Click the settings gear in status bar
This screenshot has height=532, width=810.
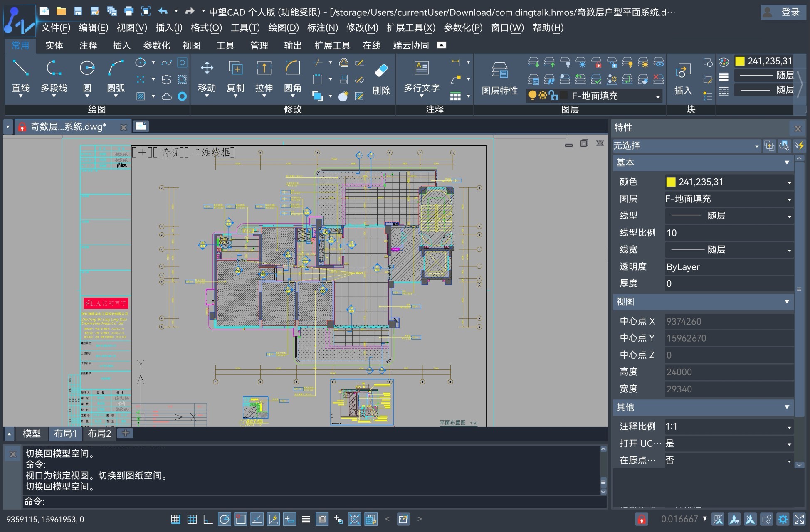coord(783,519)
